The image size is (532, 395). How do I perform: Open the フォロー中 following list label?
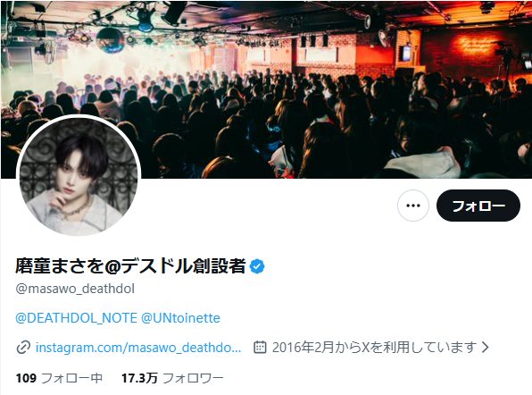point(71,378)
